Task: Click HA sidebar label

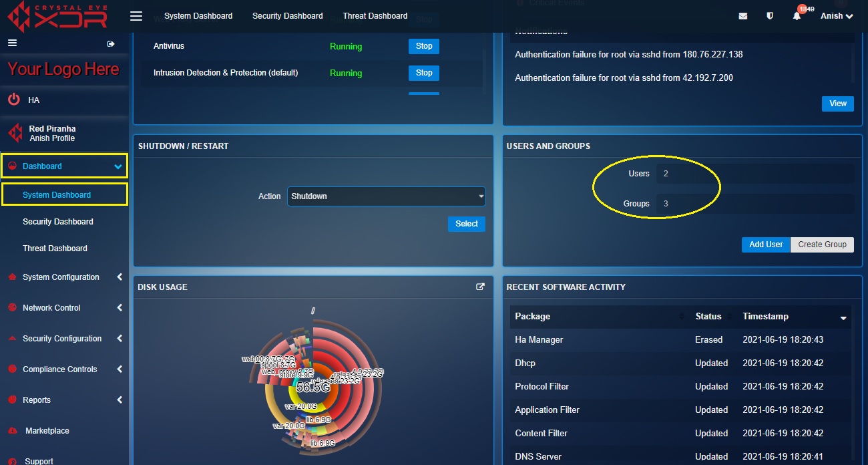Action: [34, 100]
